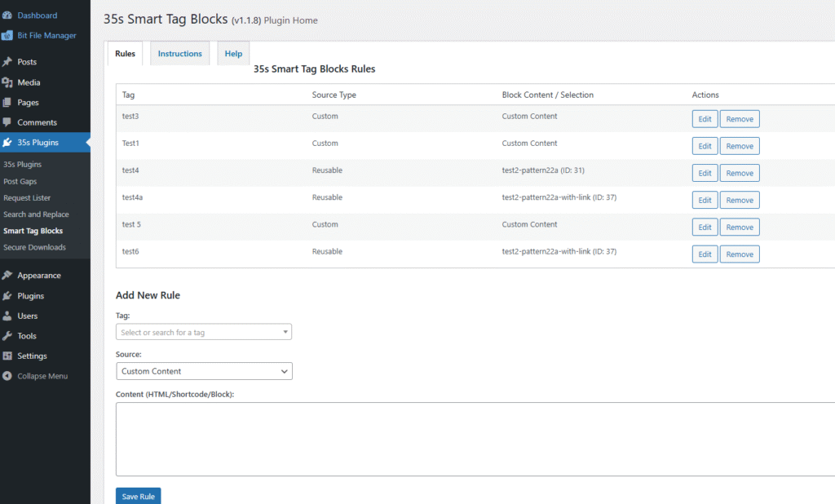Click the Settings sliders icon
835x504 pixels.
click(x=8, y=356)
